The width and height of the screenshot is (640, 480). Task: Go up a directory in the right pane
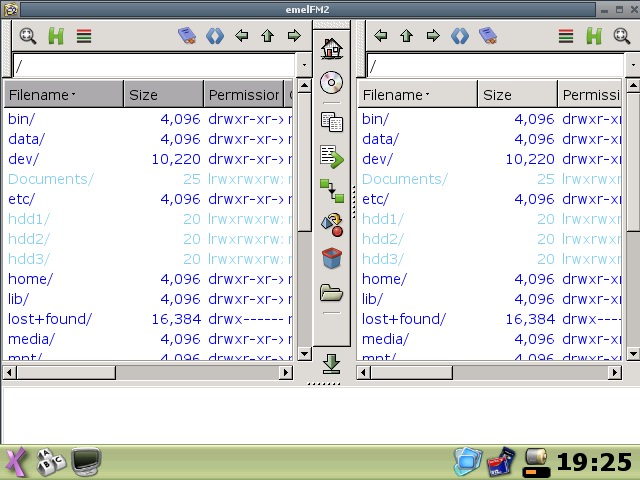406,36
